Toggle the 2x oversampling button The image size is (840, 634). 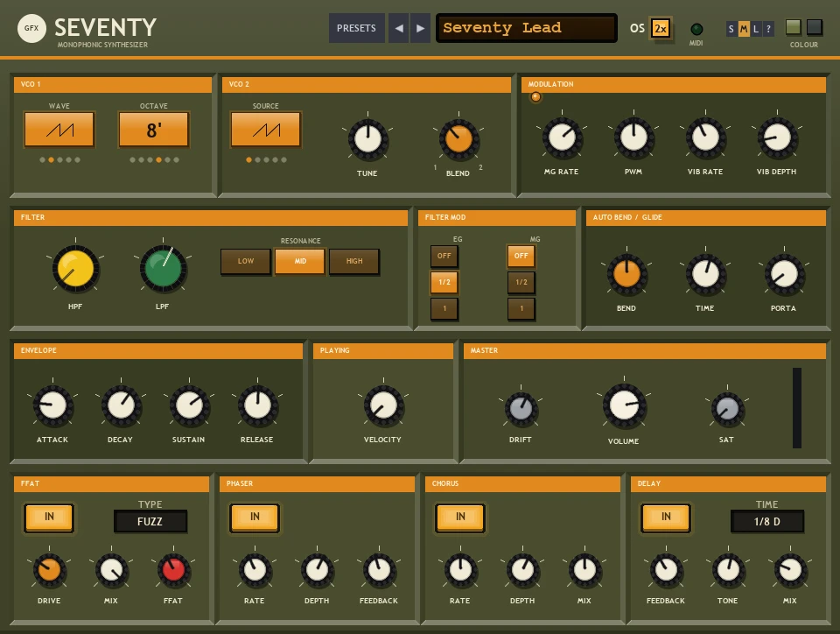pyautogui.click(x=661, y=28)
